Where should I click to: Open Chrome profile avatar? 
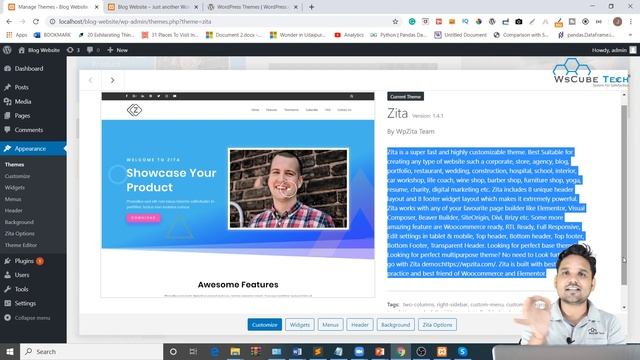[x=617, y=22]
